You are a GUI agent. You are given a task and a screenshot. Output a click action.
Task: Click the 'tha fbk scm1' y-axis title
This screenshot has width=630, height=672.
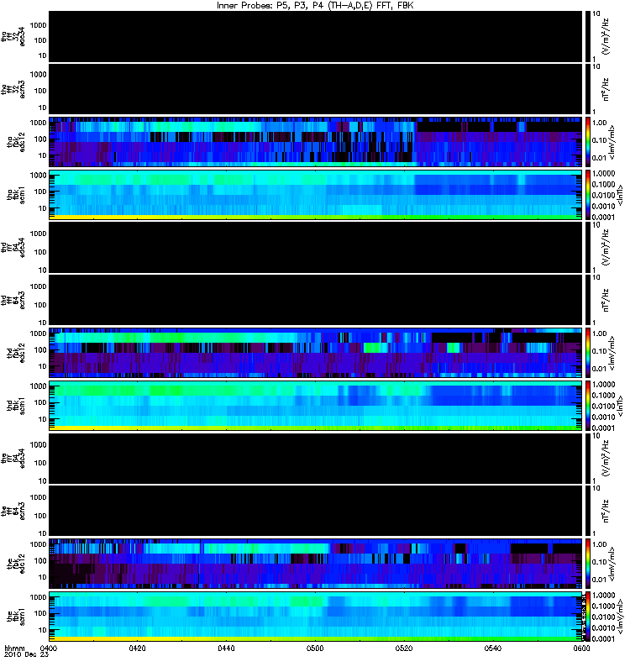(x=16, y=195)
